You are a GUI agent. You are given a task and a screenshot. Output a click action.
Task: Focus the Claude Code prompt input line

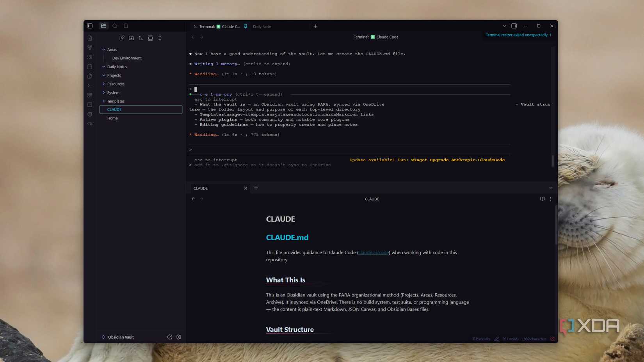tap(350, 150)
